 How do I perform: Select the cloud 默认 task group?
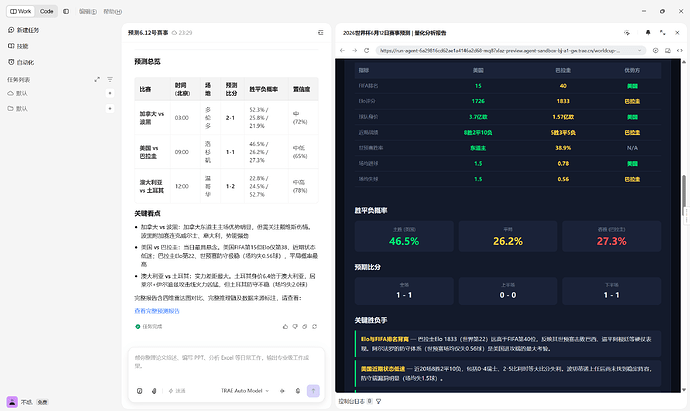click(x=18, y=93)
